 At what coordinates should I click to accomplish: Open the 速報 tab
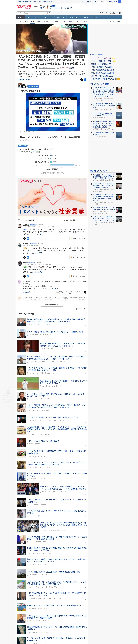pos(28,17)
